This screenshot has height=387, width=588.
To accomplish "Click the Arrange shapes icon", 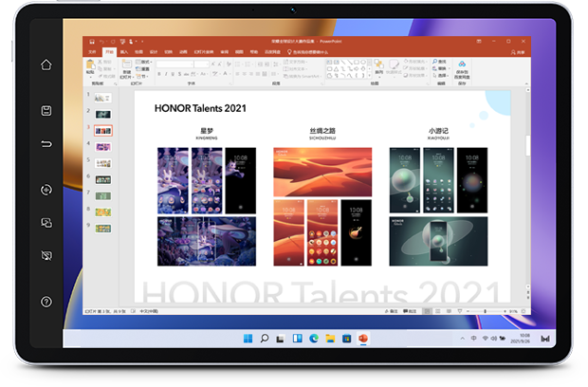I will [x=378, y=64].
